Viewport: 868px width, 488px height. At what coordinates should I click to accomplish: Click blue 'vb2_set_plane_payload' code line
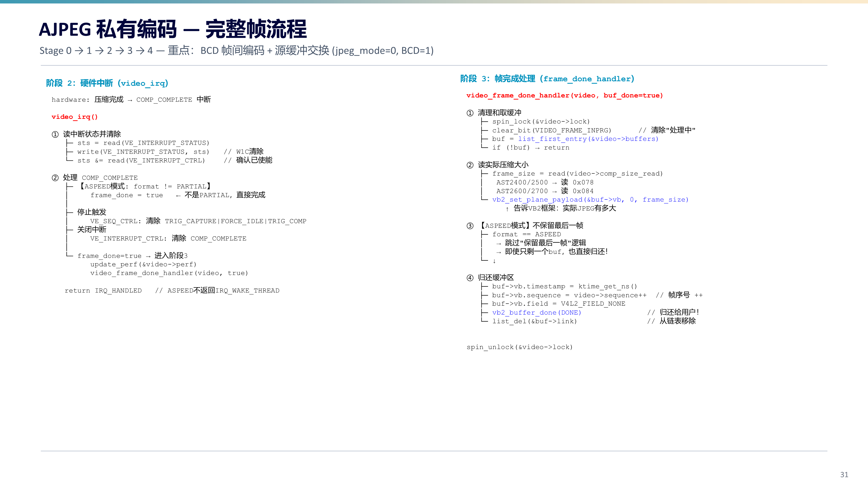(590, 200)
